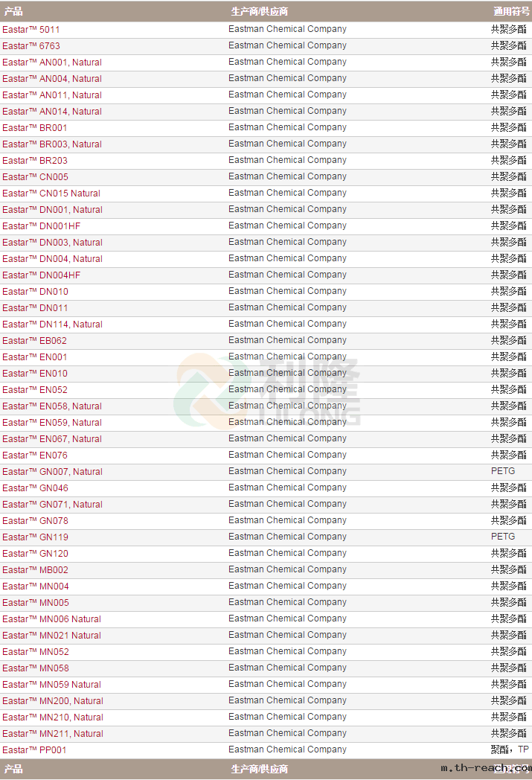Open the Eastar™ PP001 product link

[x=34, y=750]
